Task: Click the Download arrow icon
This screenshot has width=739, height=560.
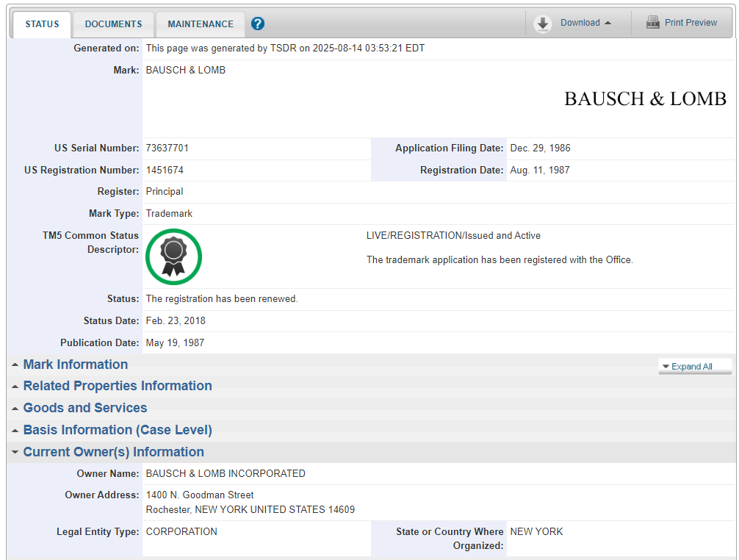Action: coord(543,24)
